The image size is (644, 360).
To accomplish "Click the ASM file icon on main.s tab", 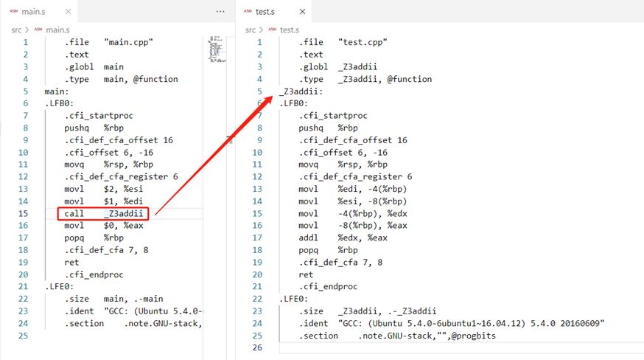I will tap(13, 11).
